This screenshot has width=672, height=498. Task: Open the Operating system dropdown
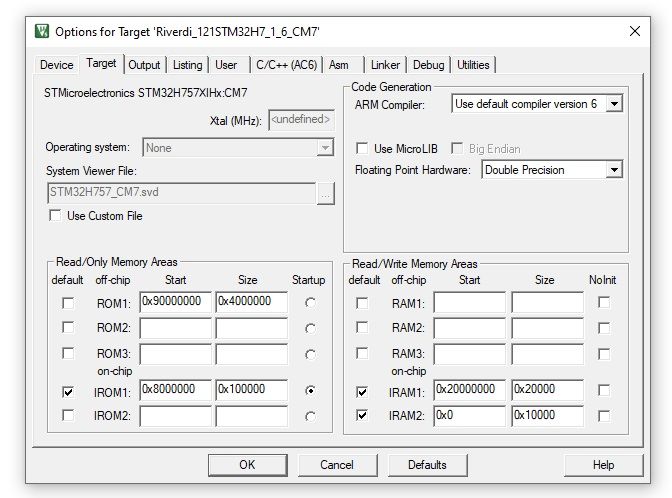click(x=325, y=148)
